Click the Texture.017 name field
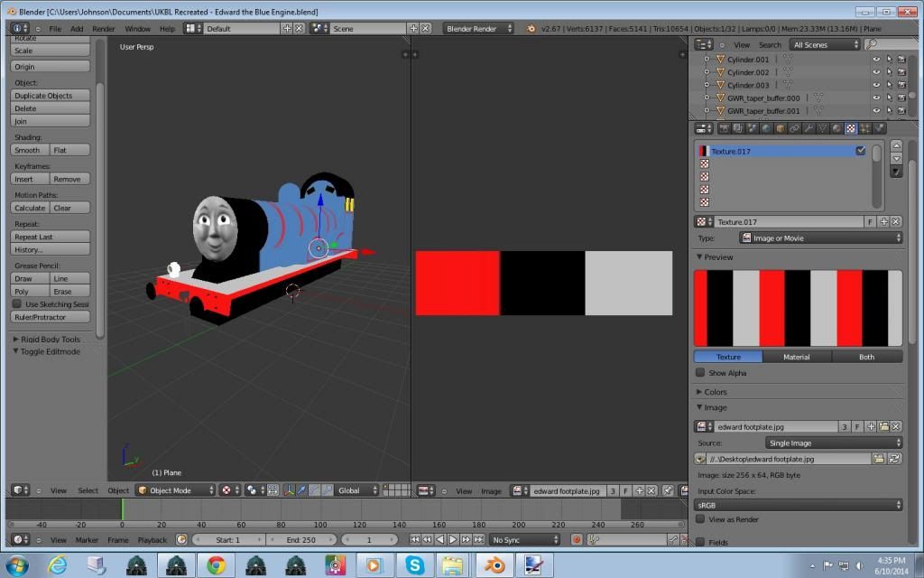The width and height of the screenshot is (924, 578). pos(790,222)
